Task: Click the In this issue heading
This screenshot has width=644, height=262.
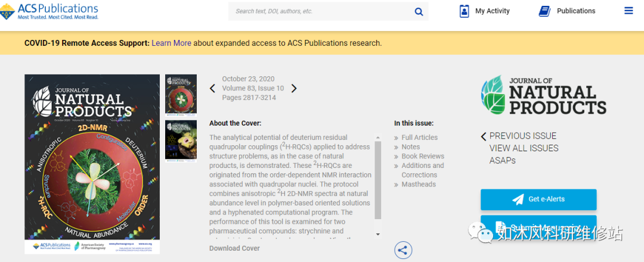Action: (414, 123)
